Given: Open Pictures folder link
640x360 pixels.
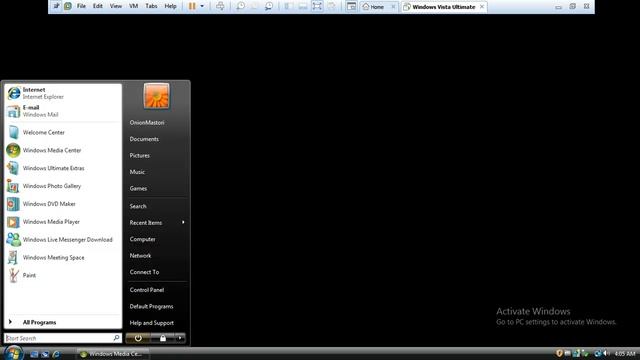Looking at the screenshot, I should 140,156.
